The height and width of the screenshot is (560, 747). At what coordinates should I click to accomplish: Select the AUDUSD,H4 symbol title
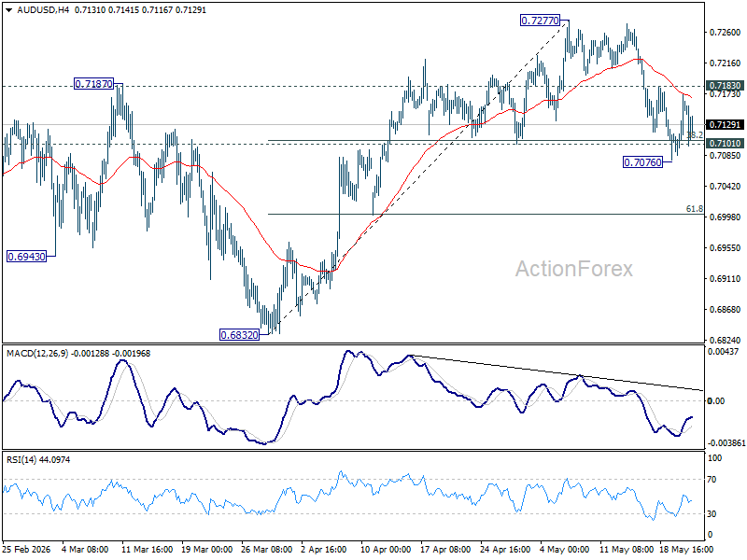[x=43, y=10]
